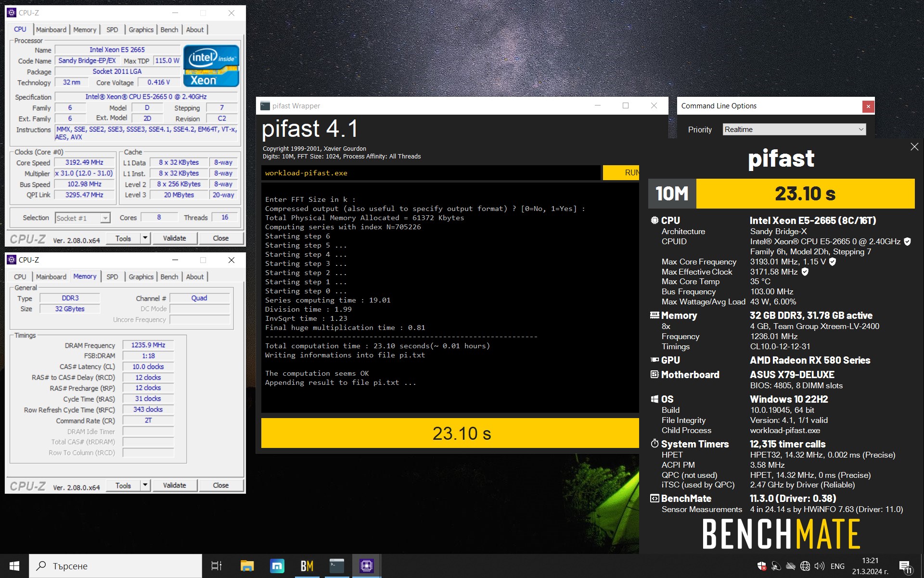Click Close button in top CPU-Z

click(221, 238)
